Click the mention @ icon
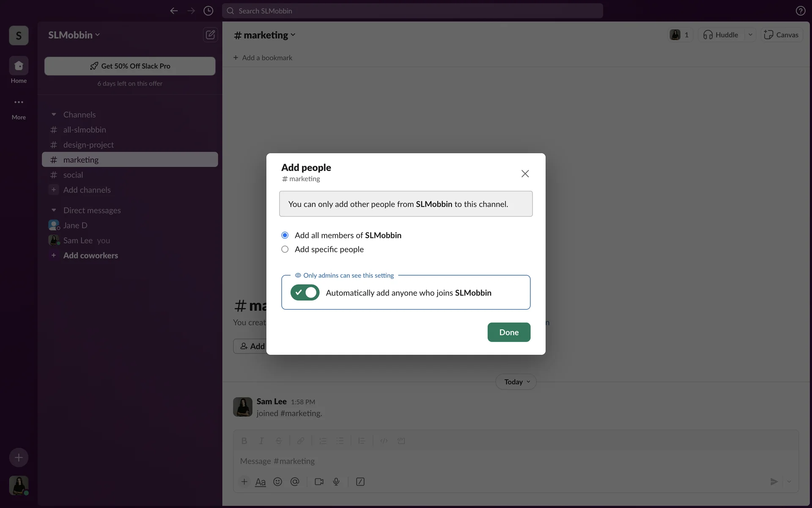This screenshot has height=508, width=812. 295,482
